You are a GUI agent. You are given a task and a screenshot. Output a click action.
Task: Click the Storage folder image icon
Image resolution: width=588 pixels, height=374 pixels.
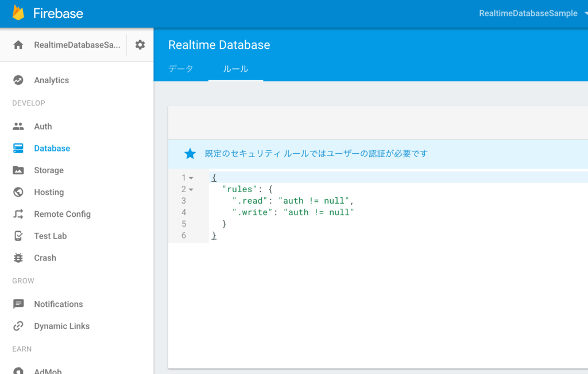pos(18,170)
